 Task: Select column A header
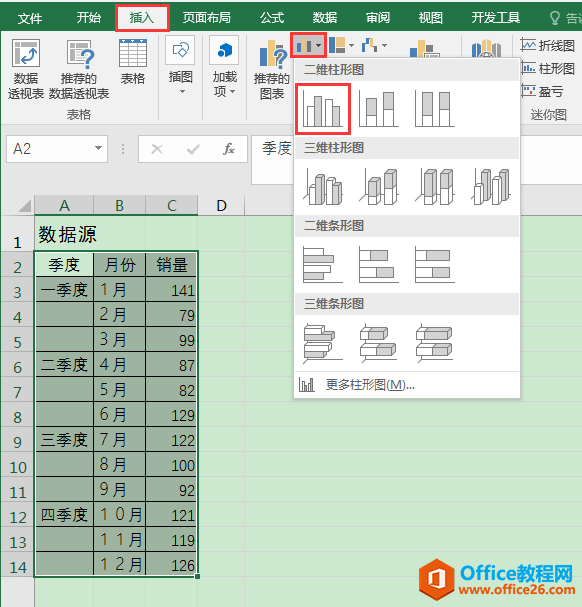tap(64, 206)
